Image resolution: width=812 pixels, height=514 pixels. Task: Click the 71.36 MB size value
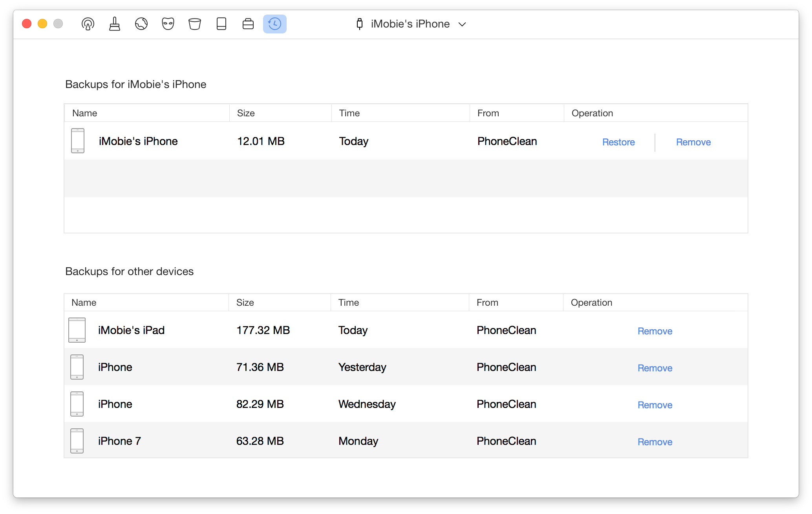tap(260, 367)
